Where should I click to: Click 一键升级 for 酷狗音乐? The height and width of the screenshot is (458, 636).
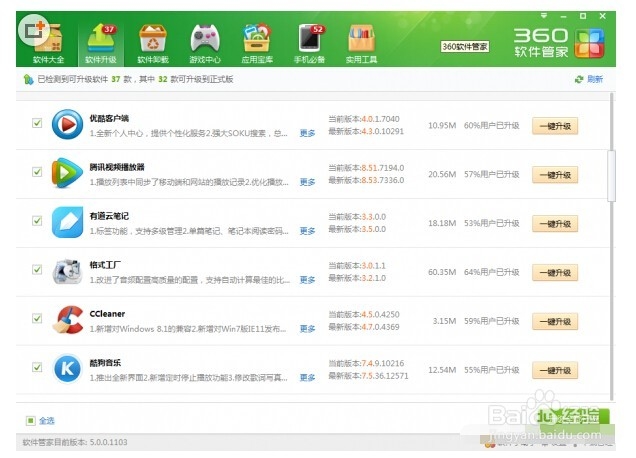pyautogui.click(x=555, y=370)
